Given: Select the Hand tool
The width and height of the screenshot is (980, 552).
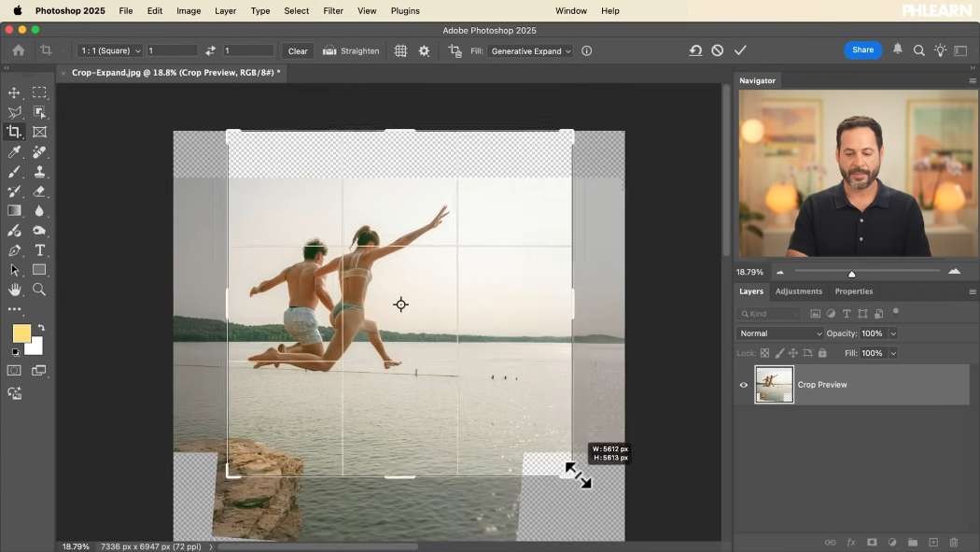Looking at the screenshot, I should [14, 290].
